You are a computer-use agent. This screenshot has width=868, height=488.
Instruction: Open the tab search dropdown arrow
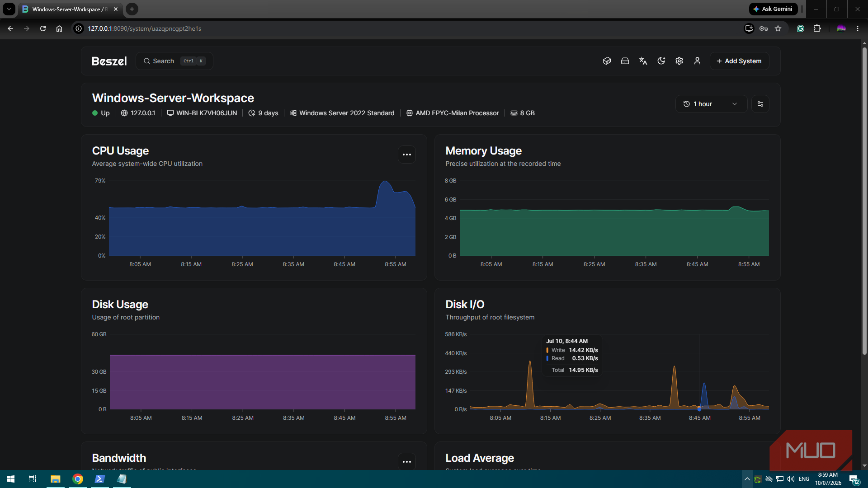[9, 9]
